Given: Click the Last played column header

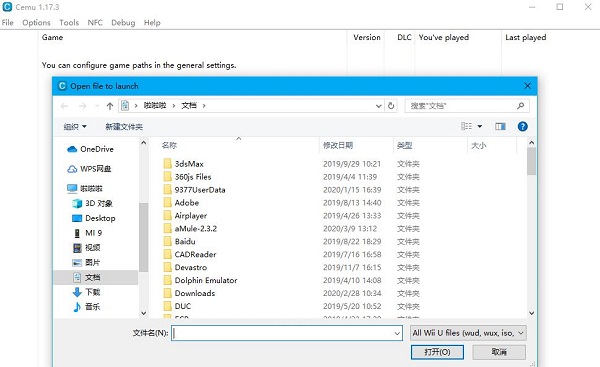Looking at the screenshot, I should pyautogui.click(x=525, y=37).
